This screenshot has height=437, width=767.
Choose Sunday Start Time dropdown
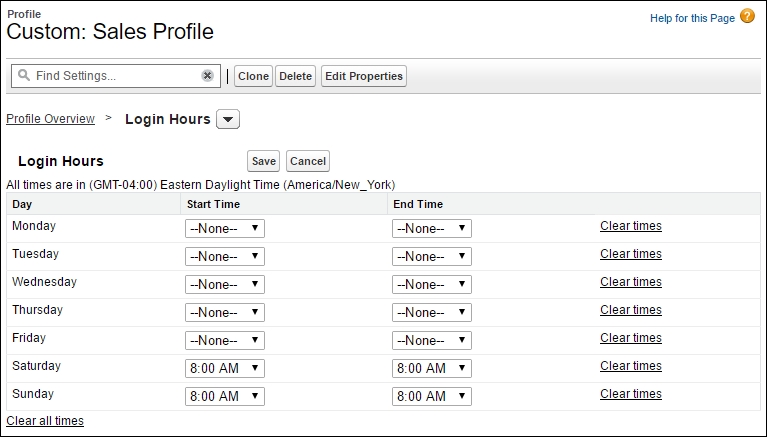pos(225,396)
